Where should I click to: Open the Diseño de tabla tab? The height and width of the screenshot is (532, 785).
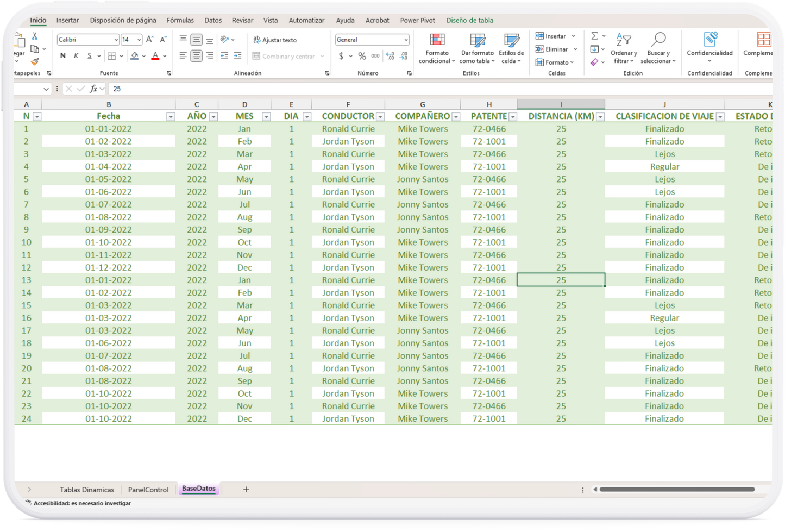pyautogui.click(x=469, y=20)
